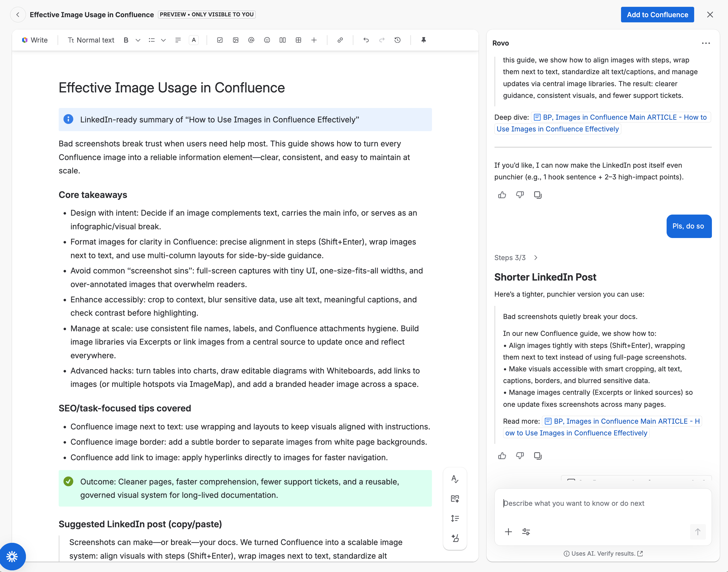This screenshot has height=572, width=728.
Task: Expand the Steps 3/3 details
Action: click(536, 258)
